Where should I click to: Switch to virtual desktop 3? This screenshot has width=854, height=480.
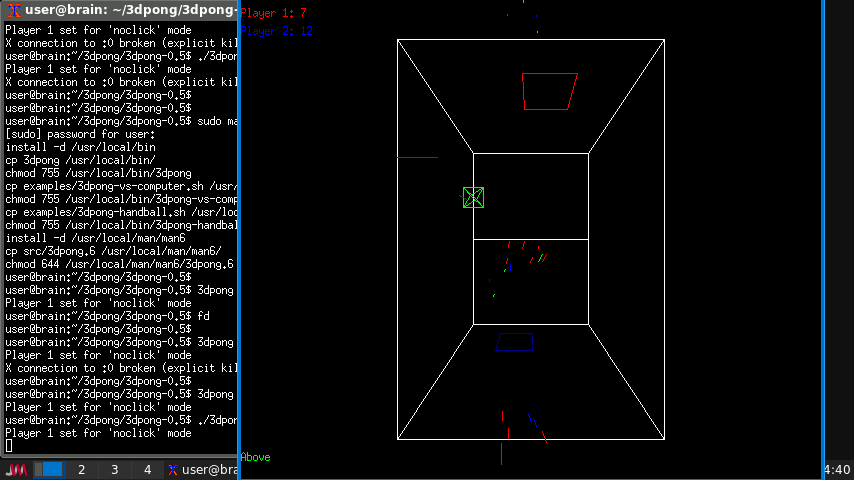114,470
